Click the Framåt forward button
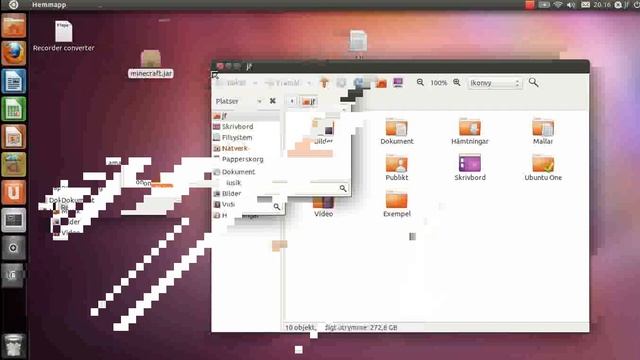 click(282, 83)
